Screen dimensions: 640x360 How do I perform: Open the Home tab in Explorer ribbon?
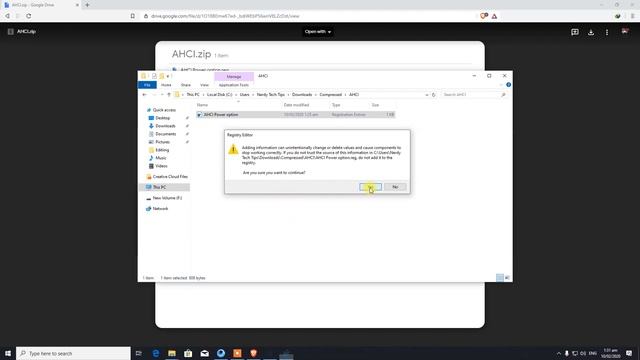click(x=166, y=85)
